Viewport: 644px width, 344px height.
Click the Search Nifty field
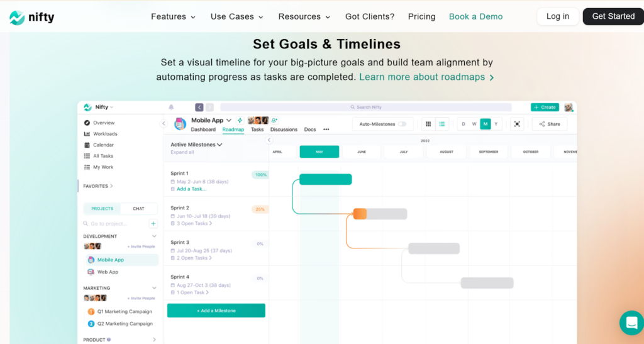(x=366, y=108)
